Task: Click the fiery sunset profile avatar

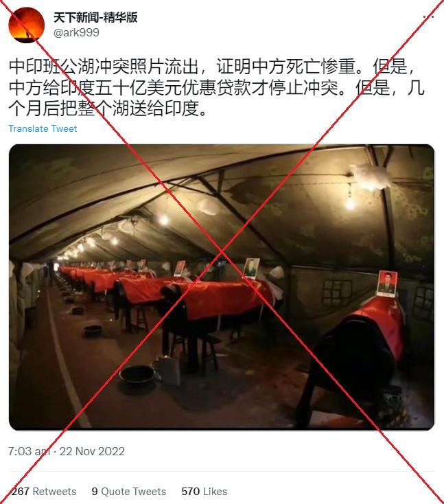Action: point(26,25)
